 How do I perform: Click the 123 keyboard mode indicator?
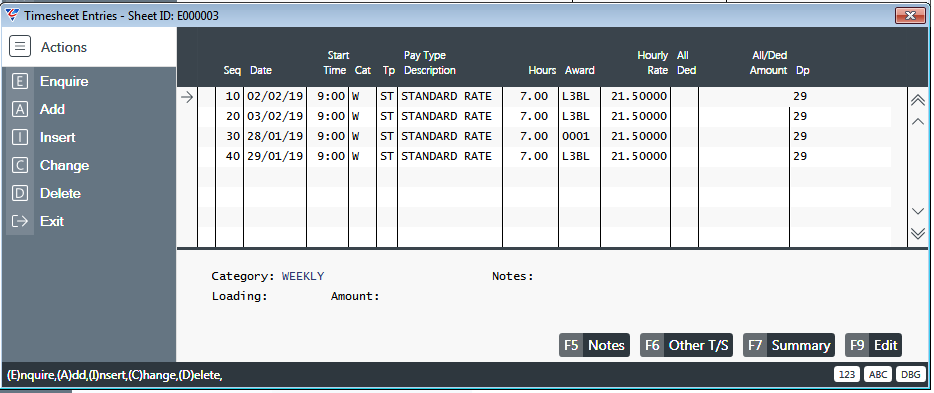click(846, 374)
